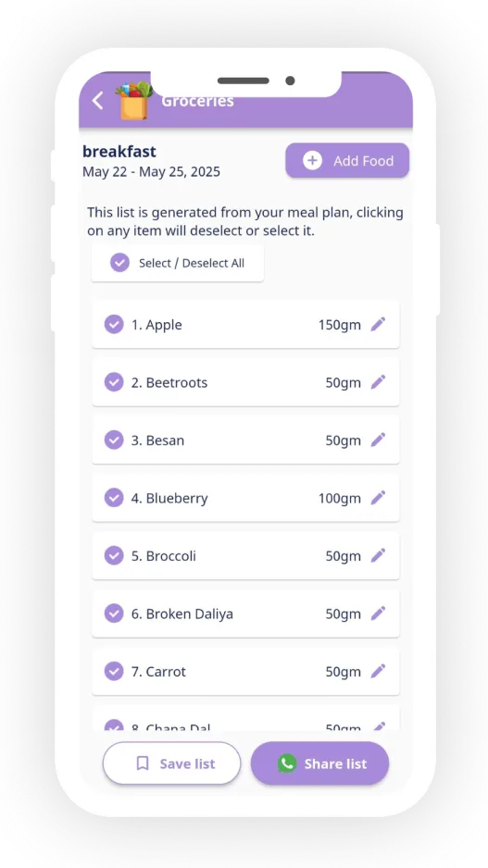Share list via WhatsApp button

(319, 763)
